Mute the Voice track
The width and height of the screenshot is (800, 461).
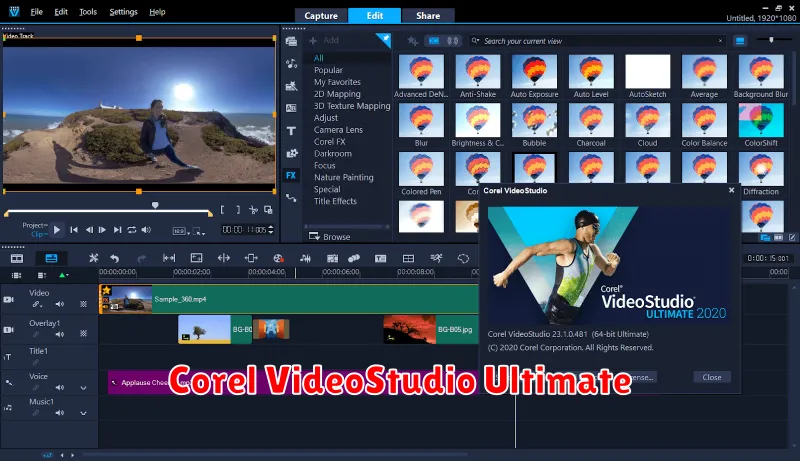tap(60, 388)
